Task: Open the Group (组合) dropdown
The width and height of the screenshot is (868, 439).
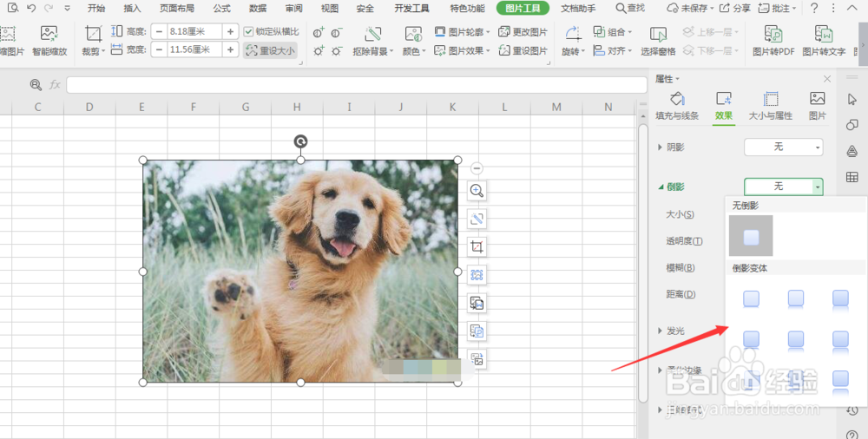Action: (x=612, y=32)
